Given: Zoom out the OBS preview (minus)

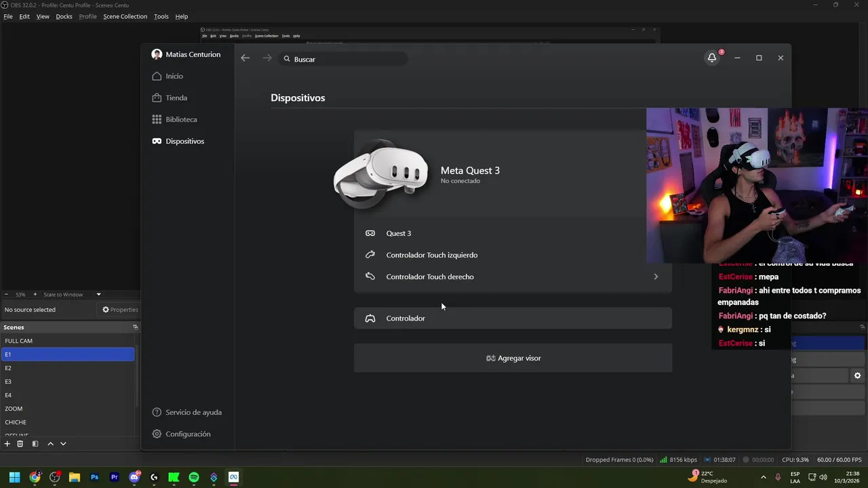Looking at the screenshot, I should tap(6, 294).
